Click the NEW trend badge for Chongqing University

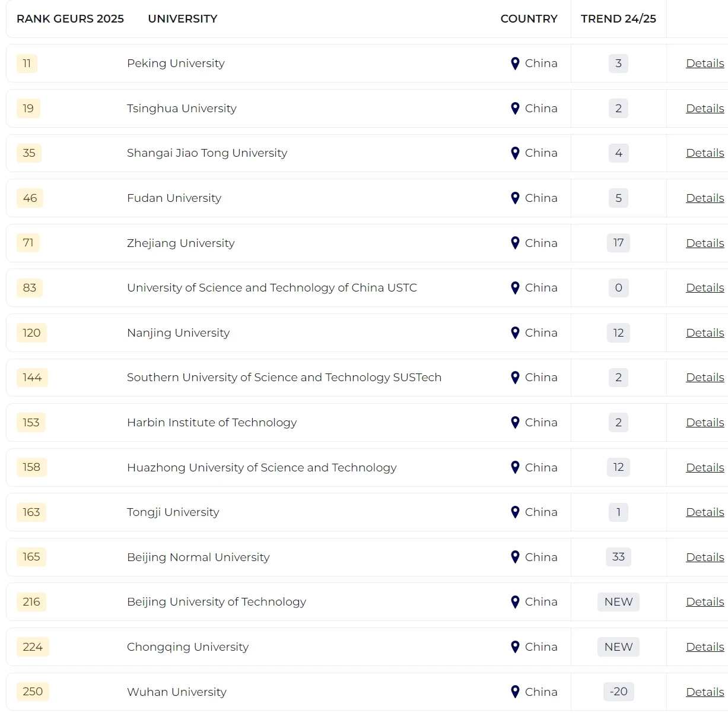pos(618,647)
